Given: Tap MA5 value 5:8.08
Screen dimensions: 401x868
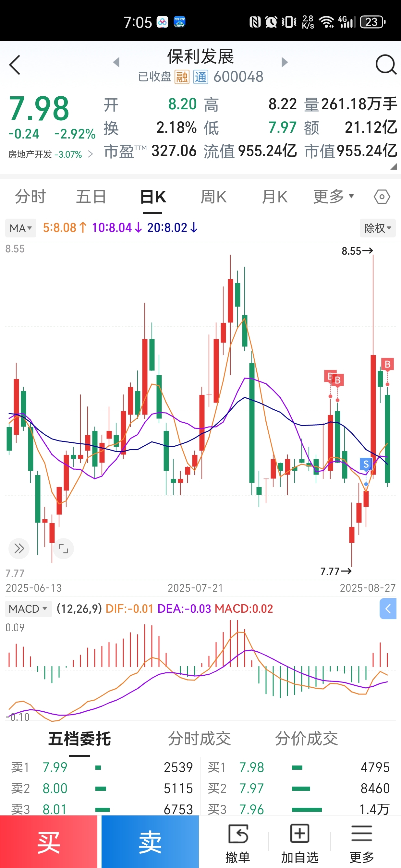Looking at the screenshot, I should (65, 228).
